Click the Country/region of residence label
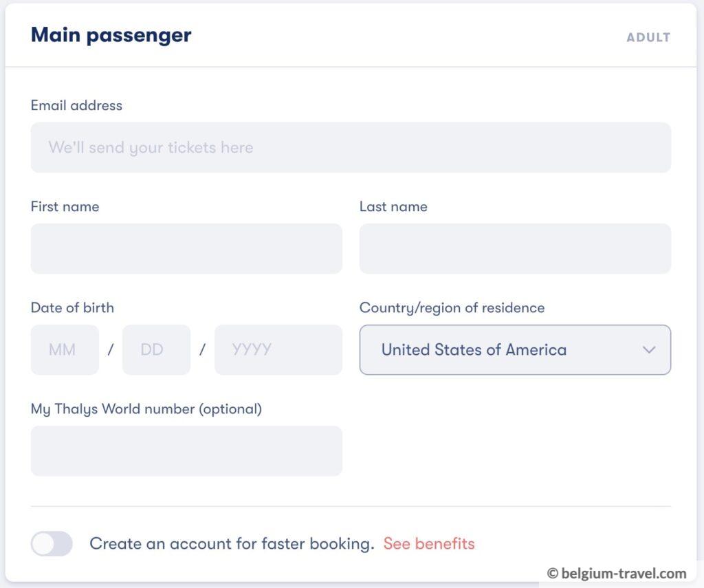This screenshot has height=588, width=704. coord(452,307)
